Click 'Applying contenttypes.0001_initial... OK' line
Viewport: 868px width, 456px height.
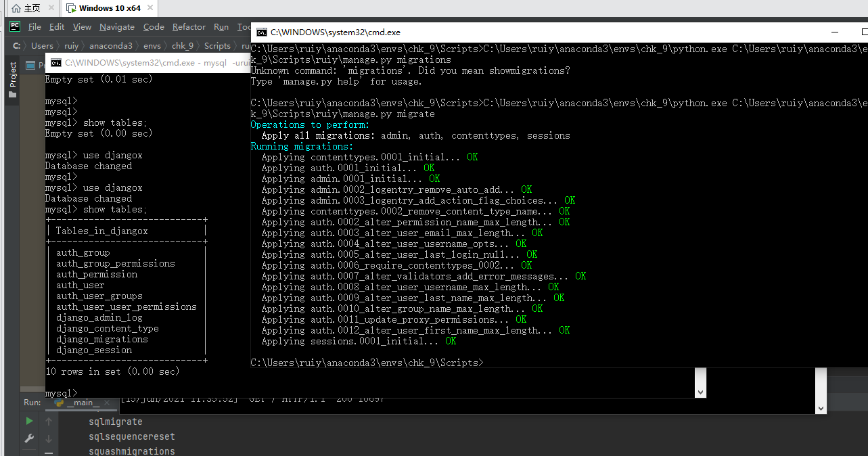[x=369, y=157]
